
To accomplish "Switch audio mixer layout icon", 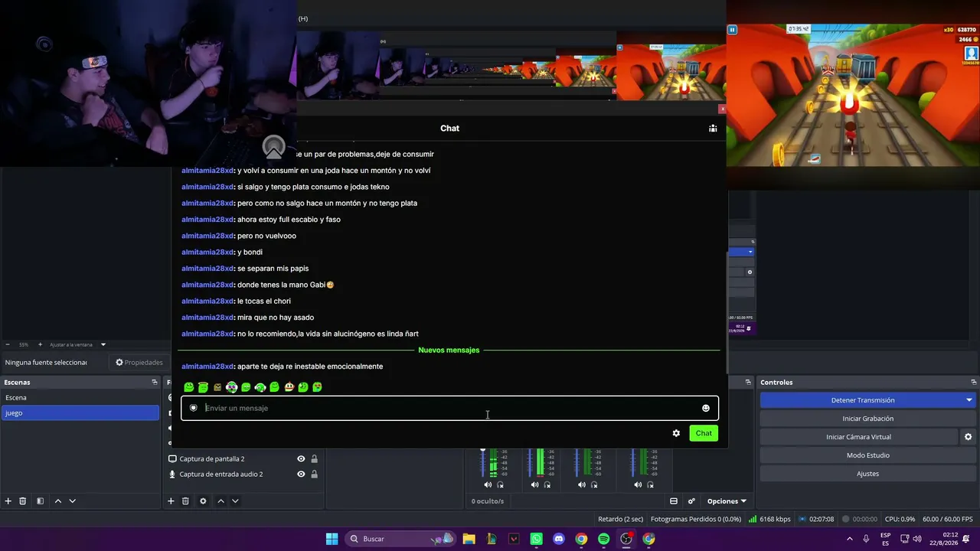I will (674, 501).
